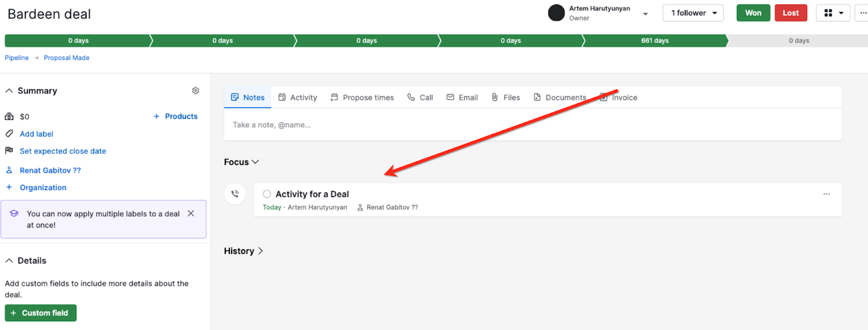Click the Today due date label
Viewport: 868px width, 330px height.
(x=272, y=208)
